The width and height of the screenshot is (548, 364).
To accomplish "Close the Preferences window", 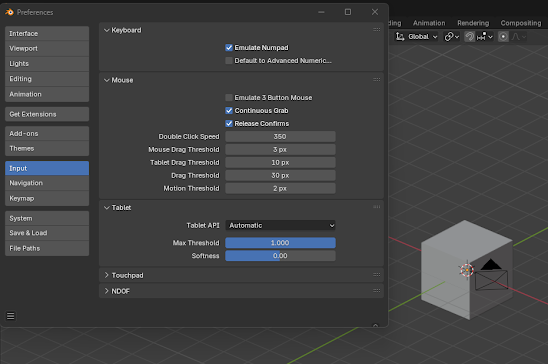I will [x=375, y=12].
